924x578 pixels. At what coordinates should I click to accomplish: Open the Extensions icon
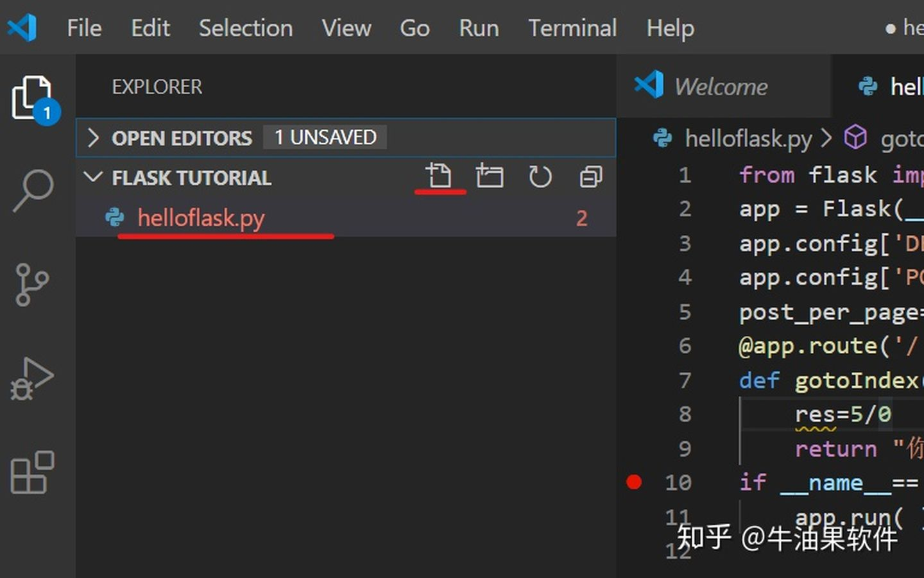click(x=33, y=473)
